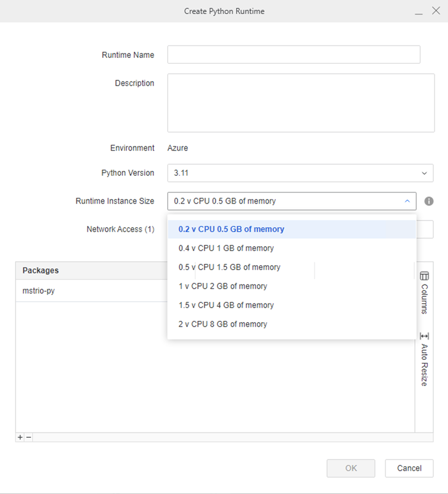Image resolution: width=448 pixels, height=494 pixels.
Task: Minimize the Create Python Runtime dialog
Action: (418, 11)
